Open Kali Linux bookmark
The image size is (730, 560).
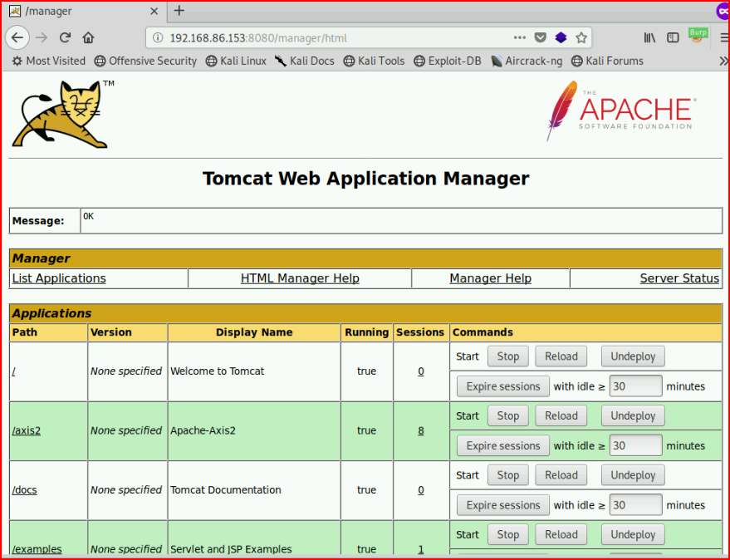pos(236,61)
